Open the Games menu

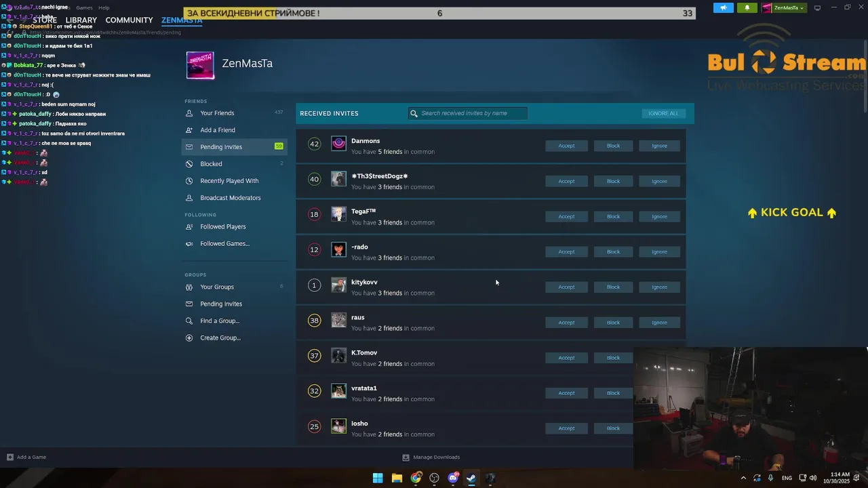click(x=84, y=7)
